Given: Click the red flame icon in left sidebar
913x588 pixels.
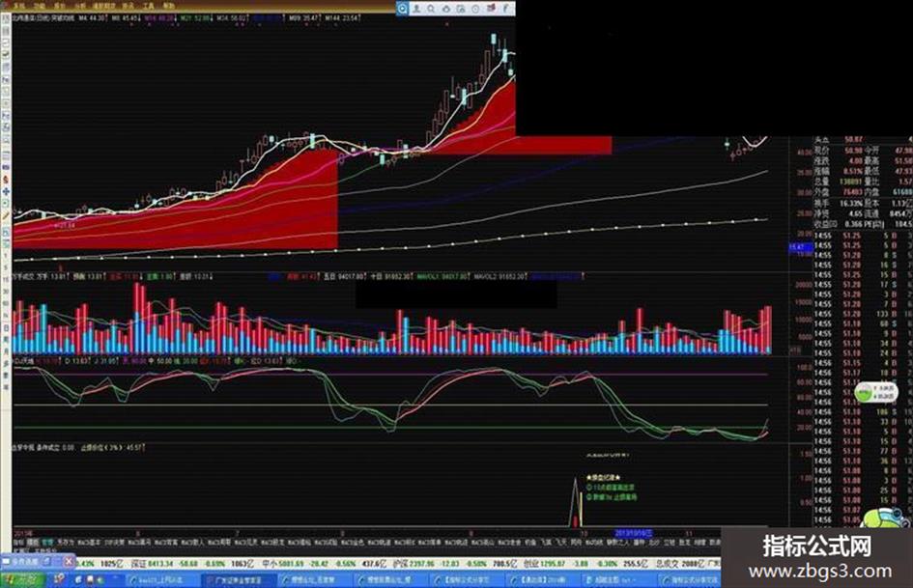Looking at the screenshot, I should tap(6, 180).
